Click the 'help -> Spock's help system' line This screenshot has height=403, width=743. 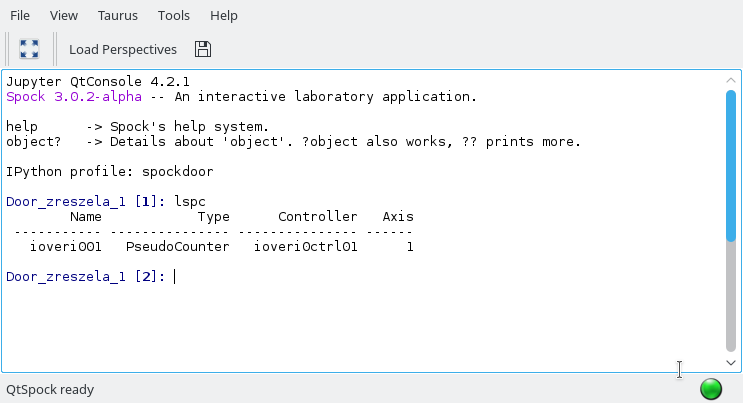[137, 127]
